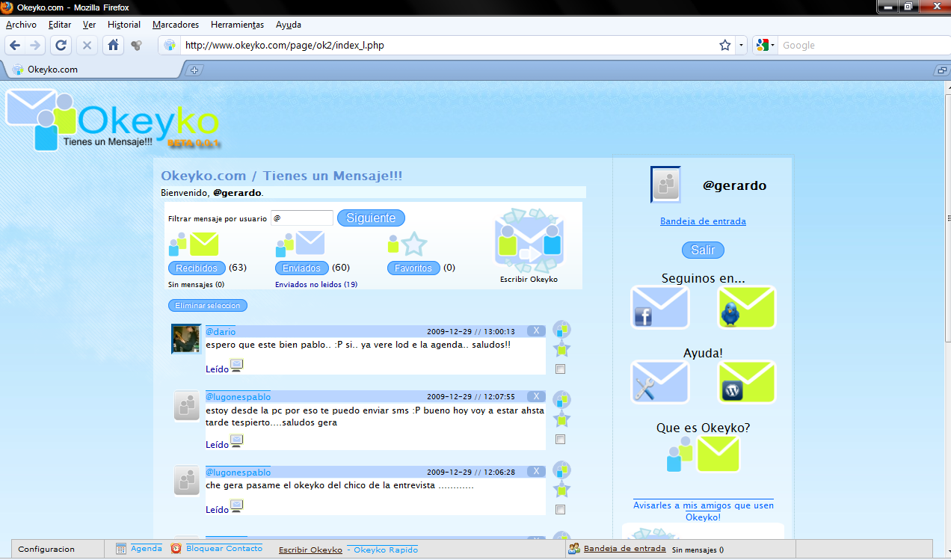Open the Ver menu
This screenshot has height=560, width=951.
90,25
